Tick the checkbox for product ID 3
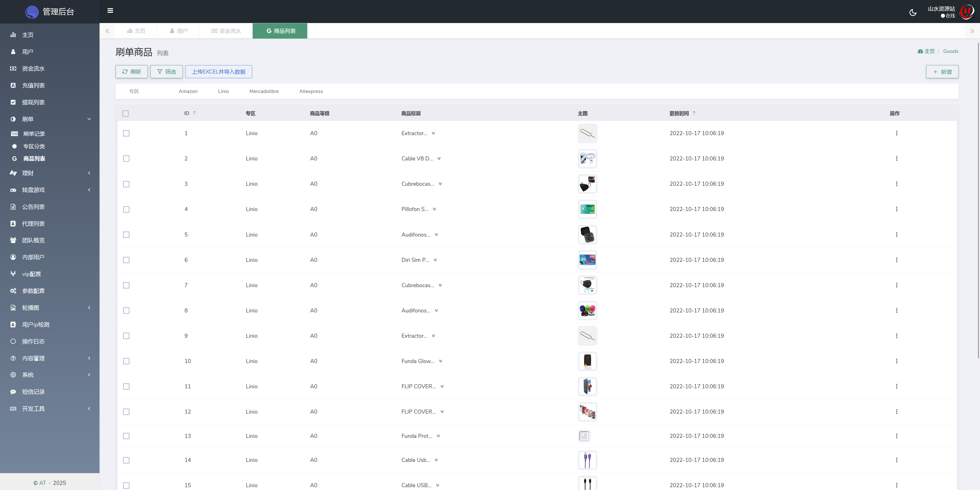This screenshot has width=980, height=490. (126, 184)
